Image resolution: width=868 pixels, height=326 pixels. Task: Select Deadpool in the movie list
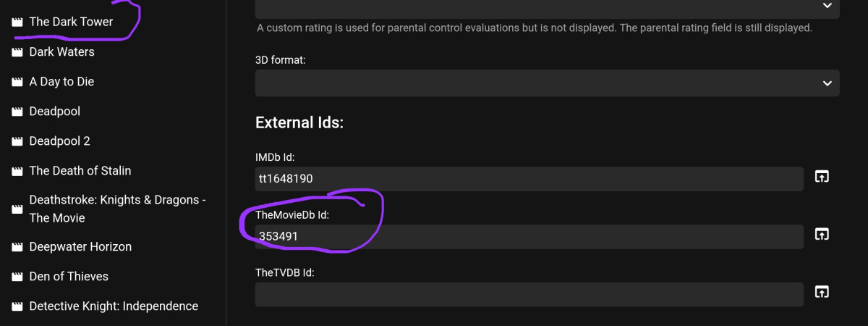click(54, 112)
